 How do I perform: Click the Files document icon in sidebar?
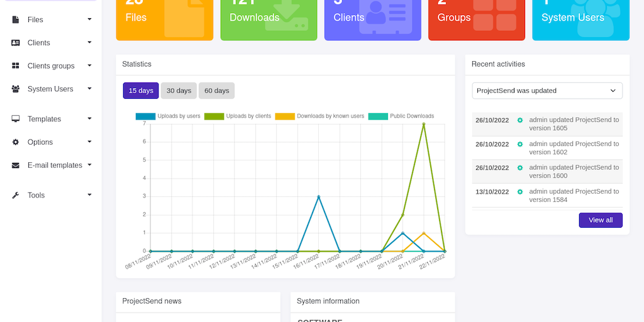point(16,19)
